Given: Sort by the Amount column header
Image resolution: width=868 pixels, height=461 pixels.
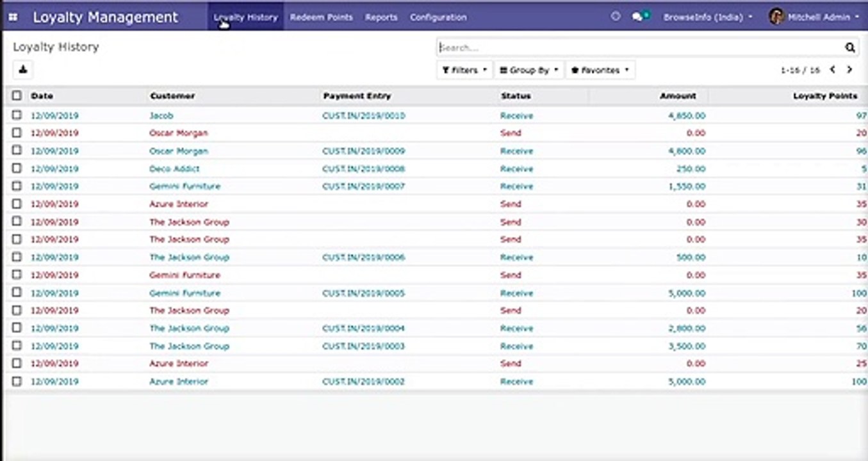Looking at the screenshot, I should [678, 96].
